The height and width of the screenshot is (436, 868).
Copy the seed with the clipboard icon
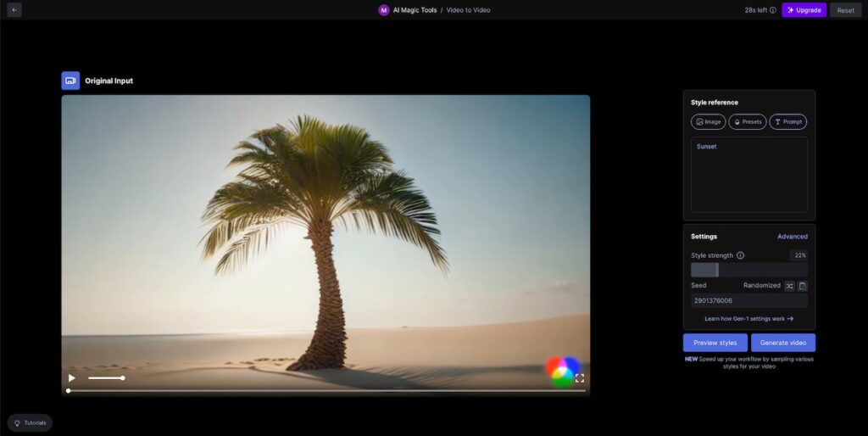click(802, 286)
